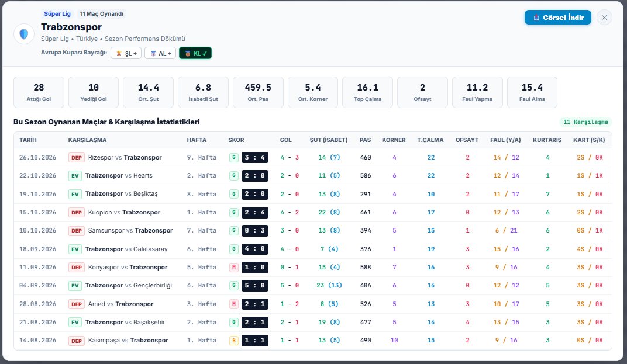Click the KARŞILAŞMA column header

pos(87,140)
